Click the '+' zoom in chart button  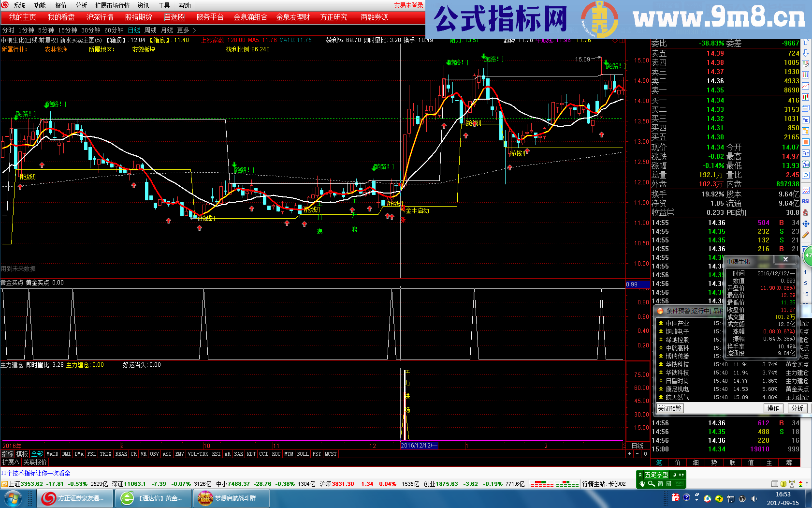(x=629, y=454)
